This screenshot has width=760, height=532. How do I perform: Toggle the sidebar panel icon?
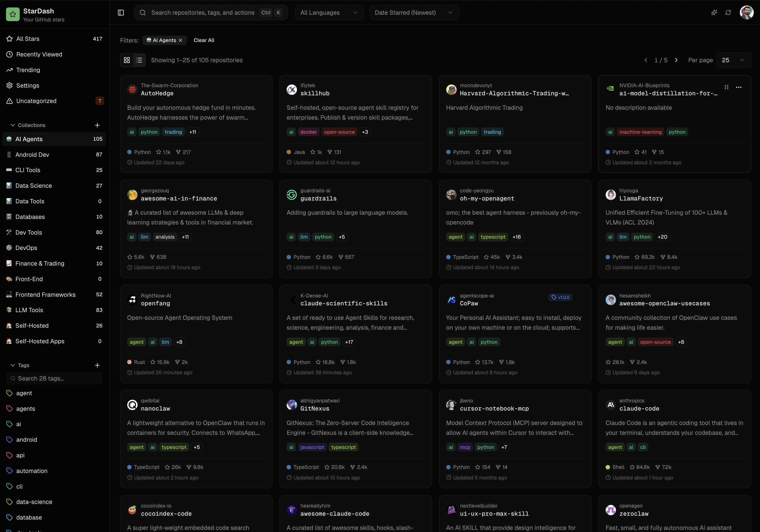(121, 12)
